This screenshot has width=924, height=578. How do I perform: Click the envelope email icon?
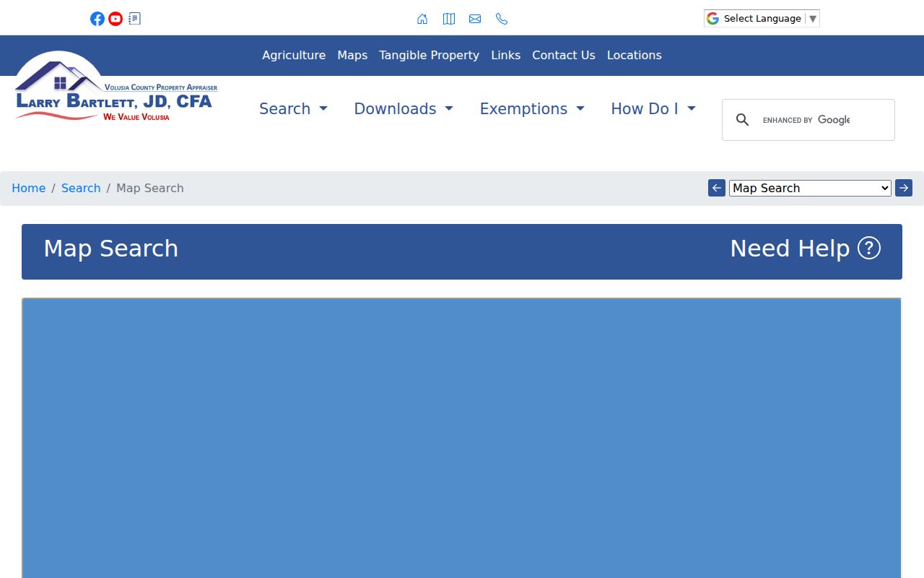pos(475,19)
